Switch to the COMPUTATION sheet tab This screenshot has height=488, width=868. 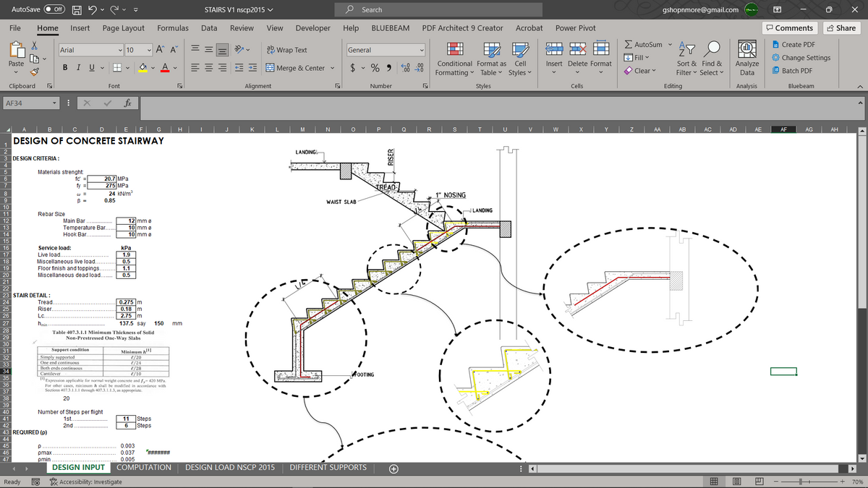pos(144,468)
